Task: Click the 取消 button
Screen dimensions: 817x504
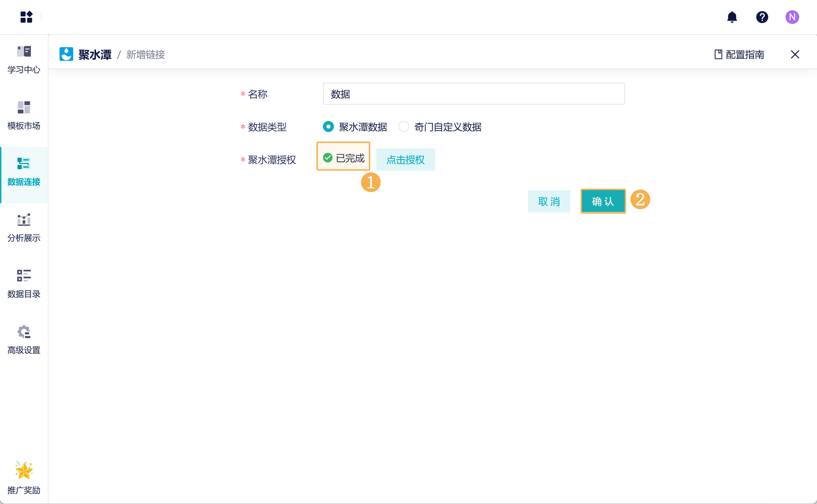Action: [x=549, y=201]
